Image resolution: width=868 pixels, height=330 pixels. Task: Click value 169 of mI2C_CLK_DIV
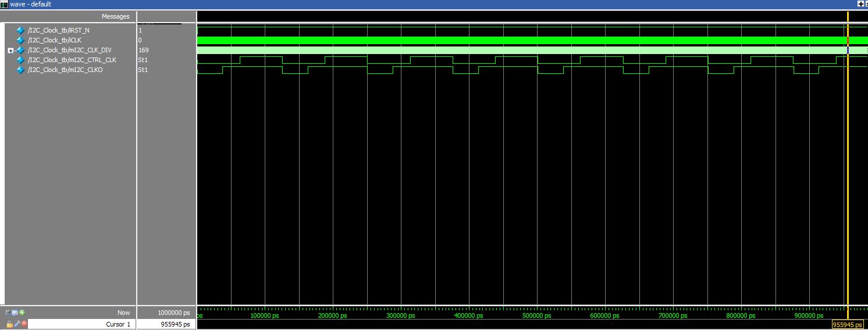click(x=143, y=50)
